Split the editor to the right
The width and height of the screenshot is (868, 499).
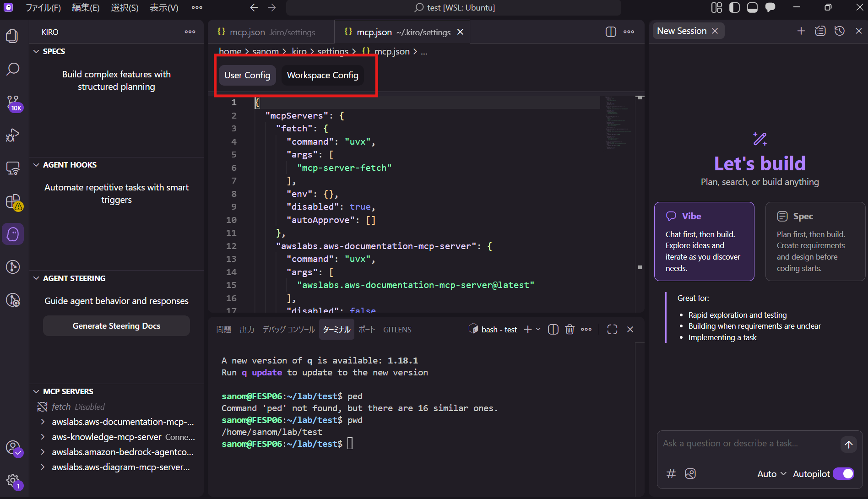(x=611, y=32)
